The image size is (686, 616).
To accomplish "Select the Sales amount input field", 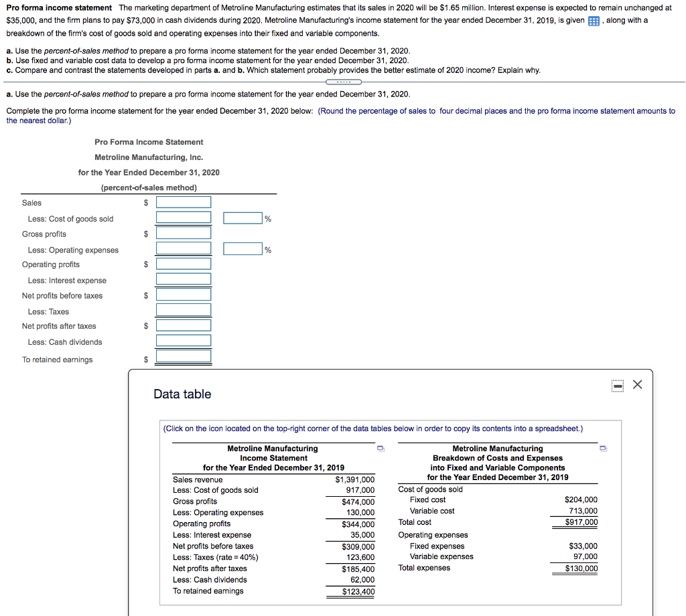I will click(184, 202).
